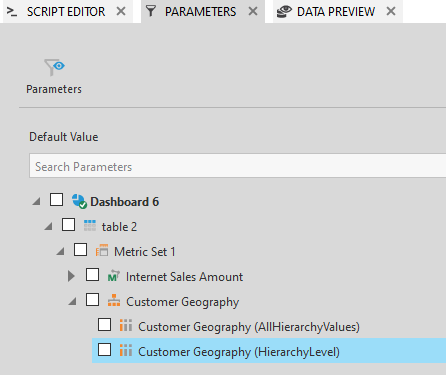Collapse the Dashboard 6 tree node
Viewport: 446px width, 375px height.
click(36, 201)
